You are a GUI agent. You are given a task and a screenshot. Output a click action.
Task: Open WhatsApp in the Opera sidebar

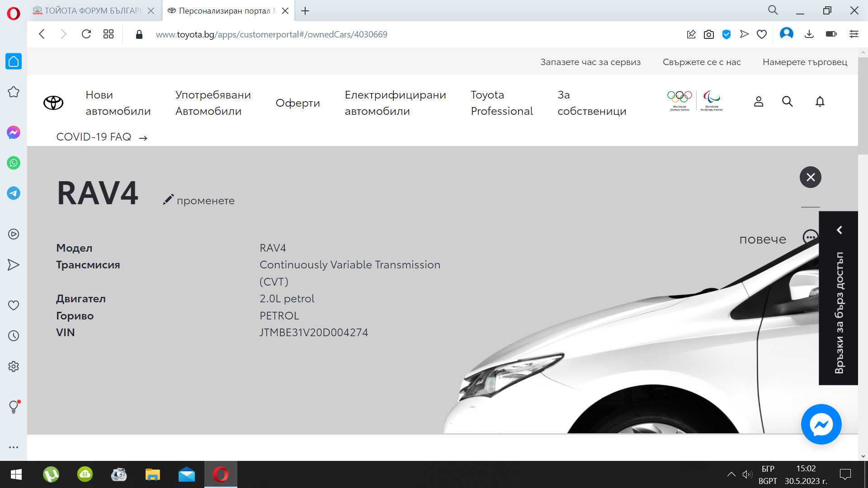pos(13,163)
